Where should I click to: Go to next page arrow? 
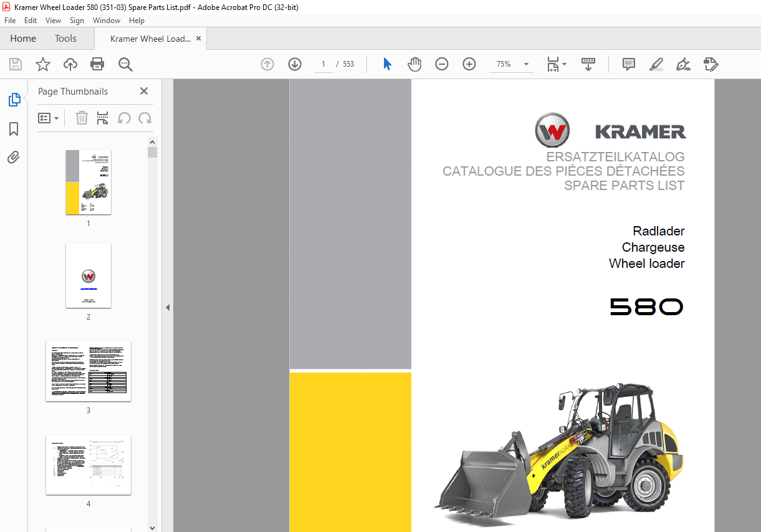point(295,64)
